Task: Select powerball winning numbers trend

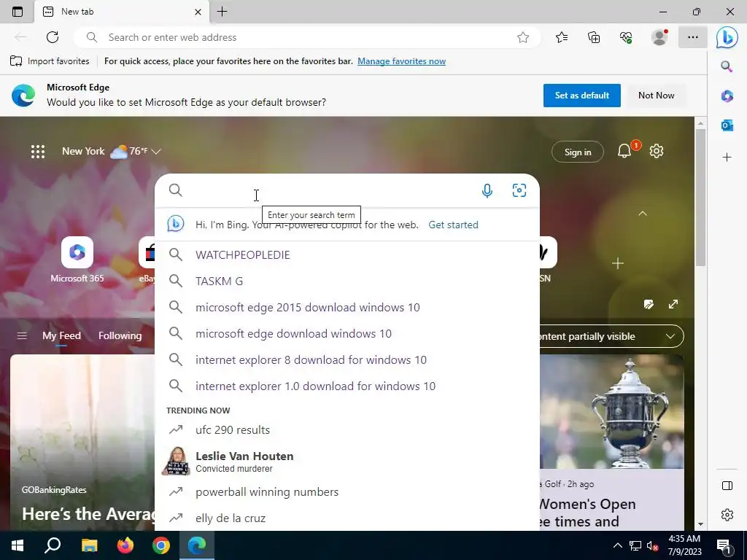Action: point(347,492)
